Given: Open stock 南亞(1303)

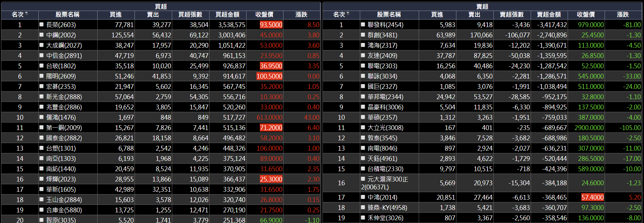Looking at the screenshot, I should [61, 159].
